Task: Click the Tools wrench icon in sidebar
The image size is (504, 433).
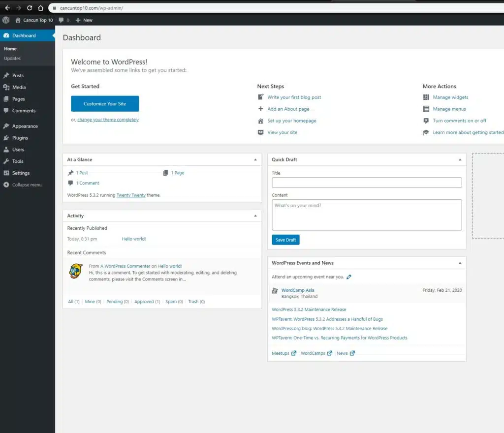Action: [x=6, y=161]
